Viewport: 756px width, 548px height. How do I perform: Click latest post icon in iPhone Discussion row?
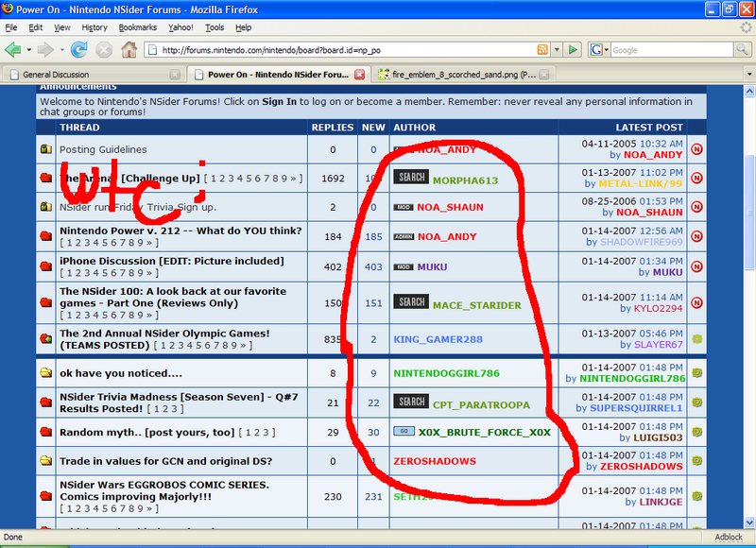[696, 266]
